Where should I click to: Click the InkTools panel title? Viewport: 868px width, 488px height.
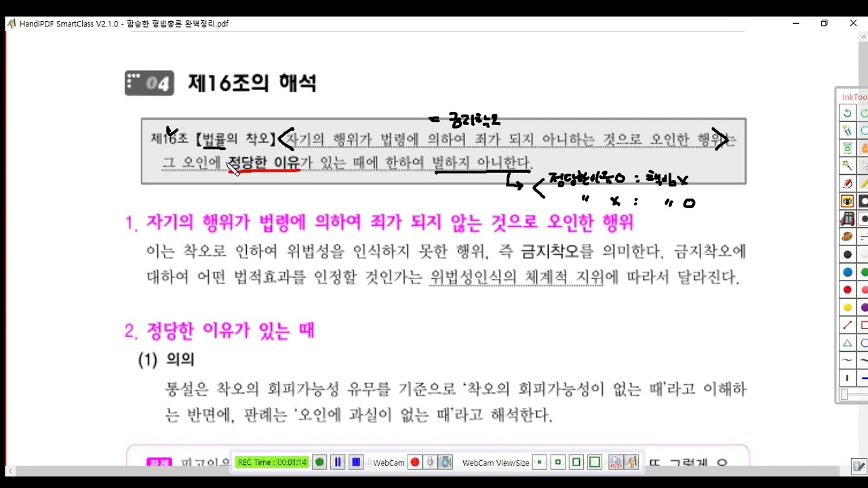(854, 97)
